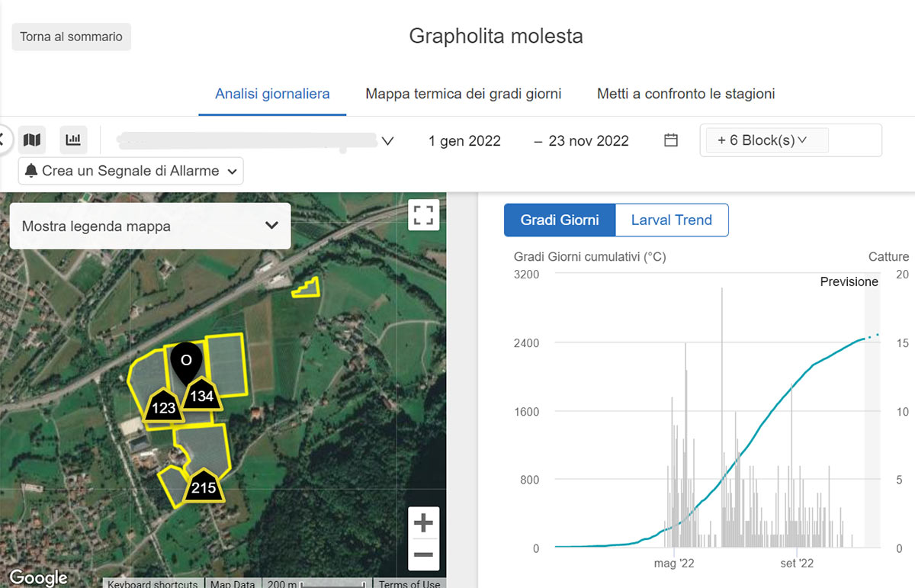Open Crea un Segnale di Allarme dropdown

131,171
